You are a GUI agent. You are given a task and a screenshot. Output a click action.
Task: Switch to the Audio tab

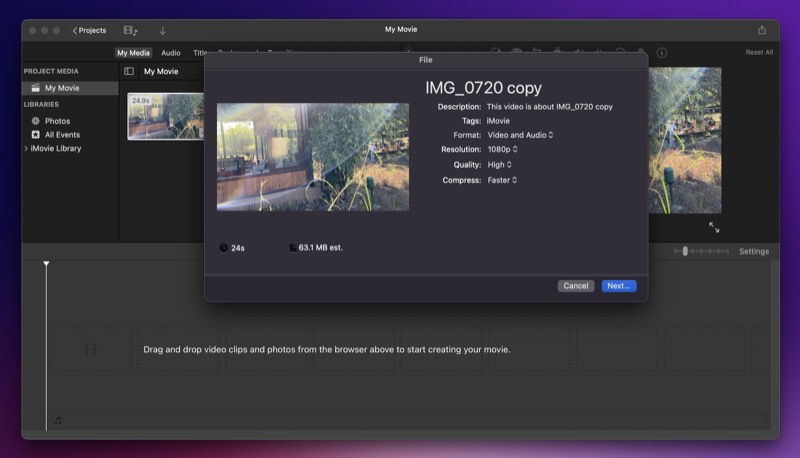pos(171,53)
